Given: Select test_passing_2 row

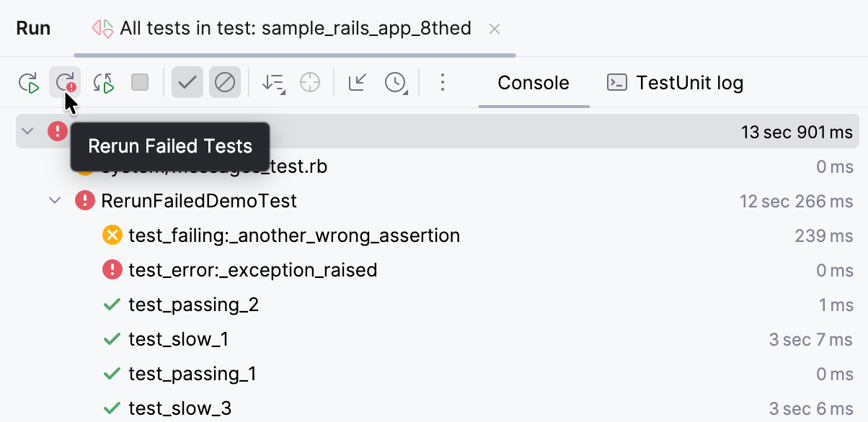Looking at the screenshot, I should [438, 305].
